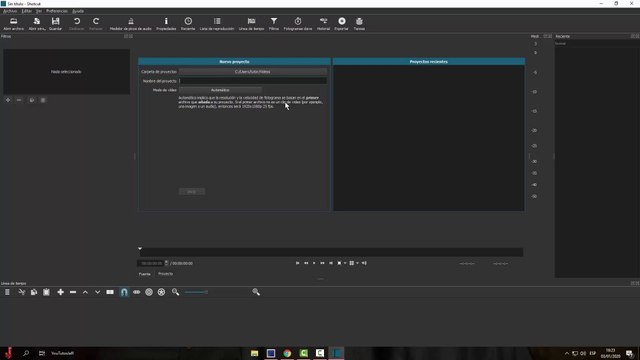Click the player fast forward button

(322, 263)
